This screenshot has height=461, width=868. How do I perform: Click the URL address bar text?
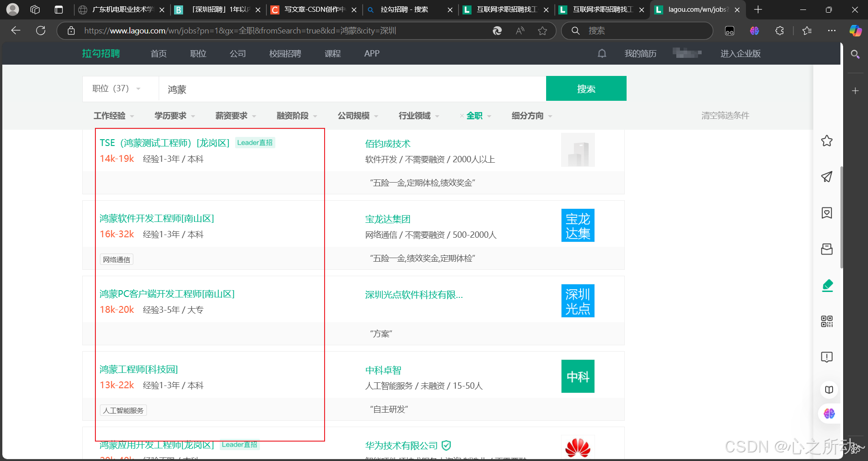(x=240, y=31)
